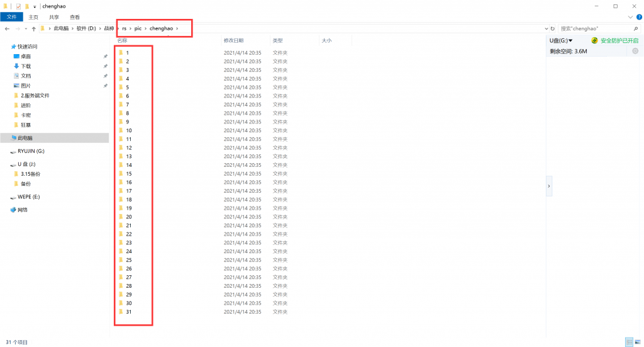Image resolution: width=644 pixels, height=347 pixels.
Task: Click the back navigation arrow
Action: (7, 29)
